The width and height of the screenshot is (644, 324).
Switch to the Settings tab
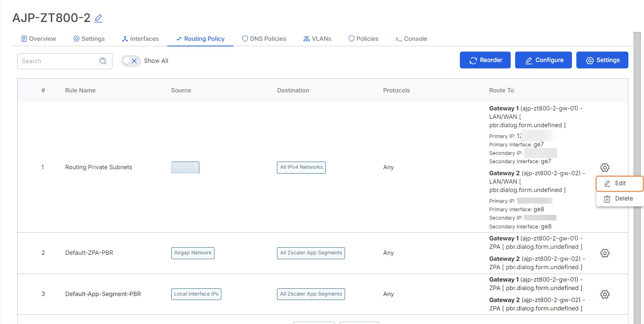pos(89,39)
